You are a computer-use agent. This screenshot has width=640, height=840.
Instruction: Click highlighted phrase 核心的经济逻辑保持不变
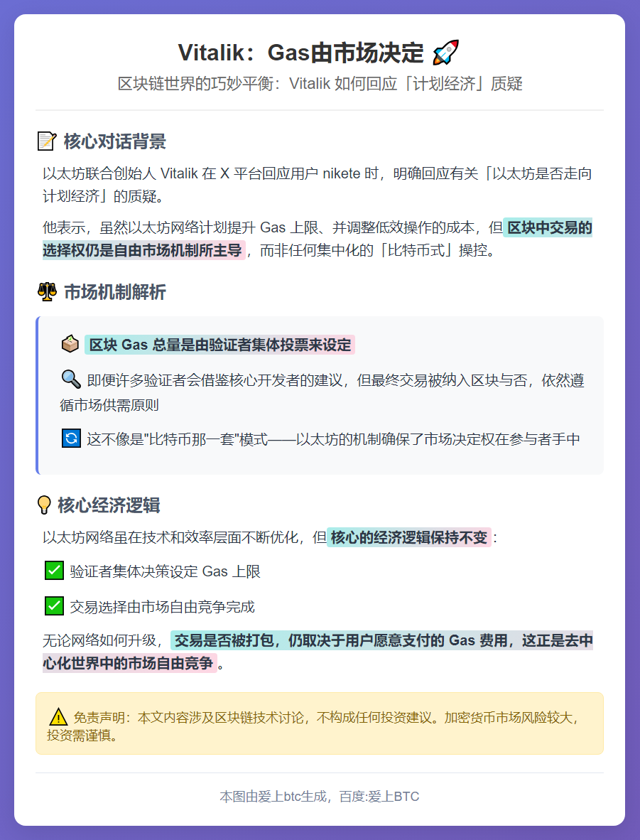pos(408,537)
